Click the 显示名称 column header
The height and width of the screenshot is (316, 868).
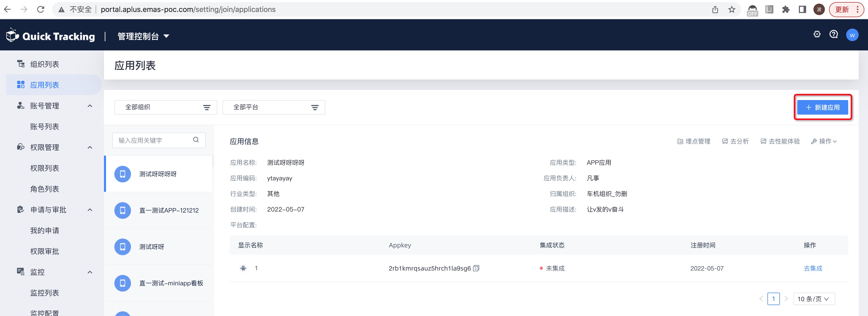click(x=250, y=245)
